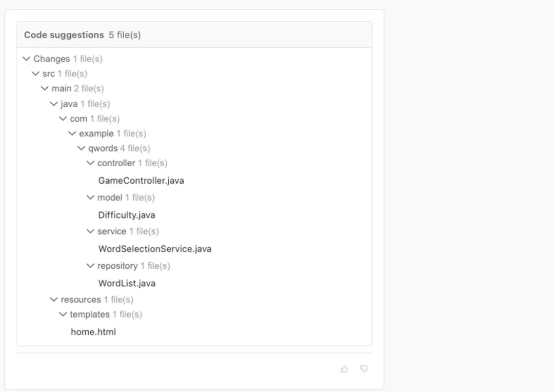
Task: Collapse the model folder chevron
Action: point(91,198)
